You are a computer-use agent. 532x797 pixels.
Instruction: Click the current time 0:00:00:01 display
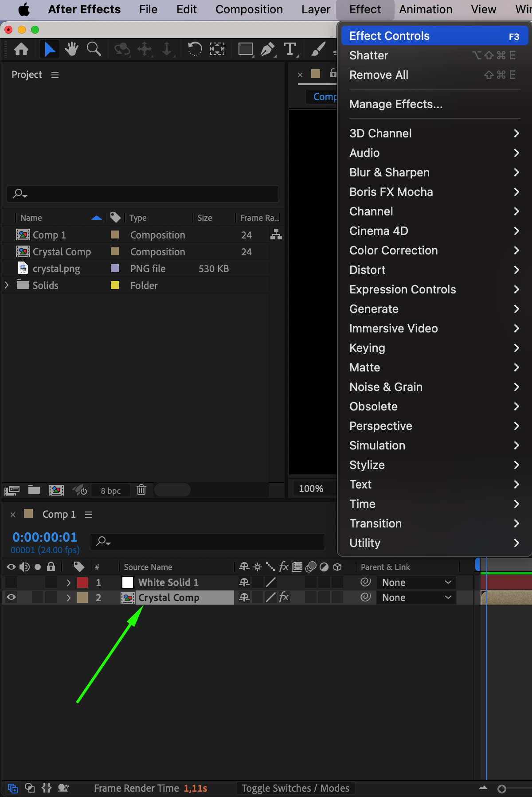click(45, 537)
